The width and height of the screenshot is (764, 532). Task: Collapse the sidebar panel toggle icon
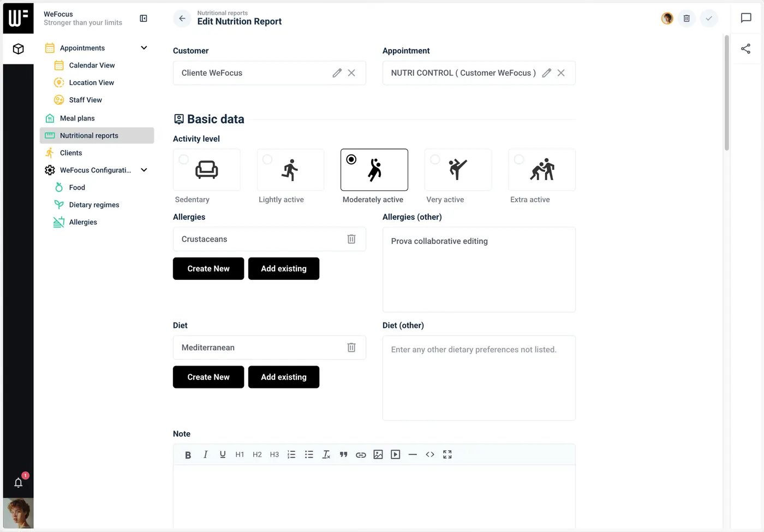[144, 19]
